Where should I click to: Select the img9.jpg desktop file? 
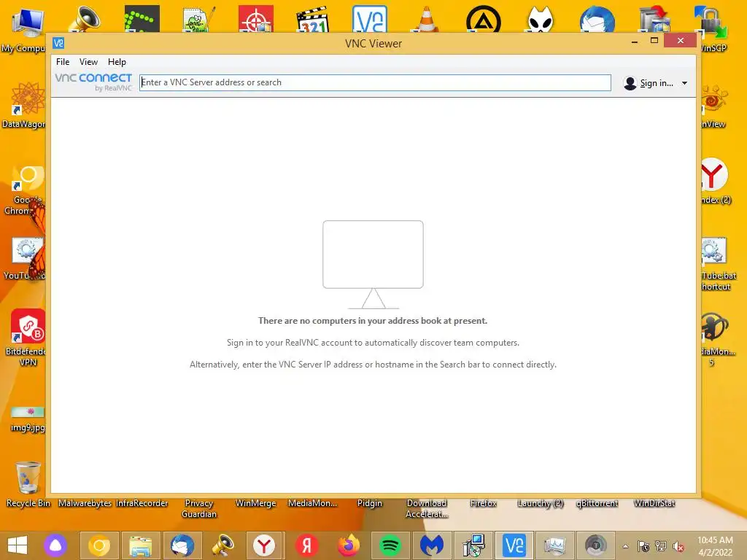(x=28, y=419)
